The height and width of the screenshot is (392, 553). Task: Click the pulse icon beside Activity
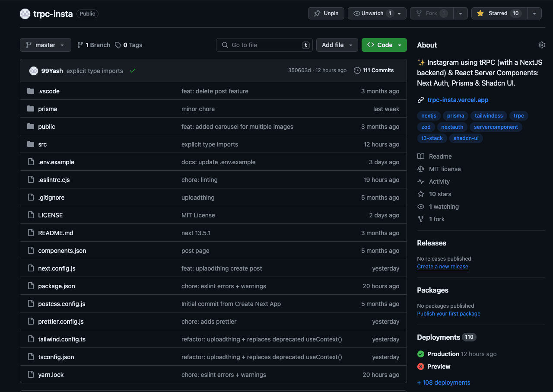pos(421,182)
